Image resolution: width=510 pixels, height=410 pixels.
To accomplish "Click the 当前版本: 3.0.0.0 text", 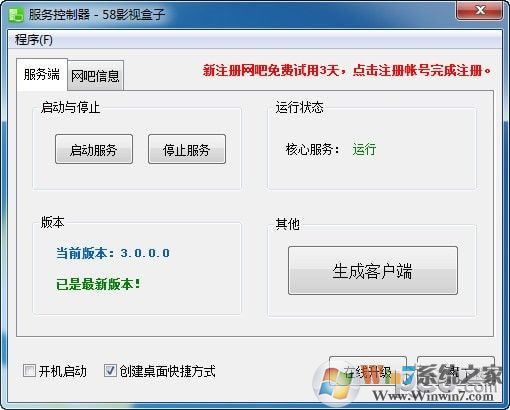I will (113, 253).
